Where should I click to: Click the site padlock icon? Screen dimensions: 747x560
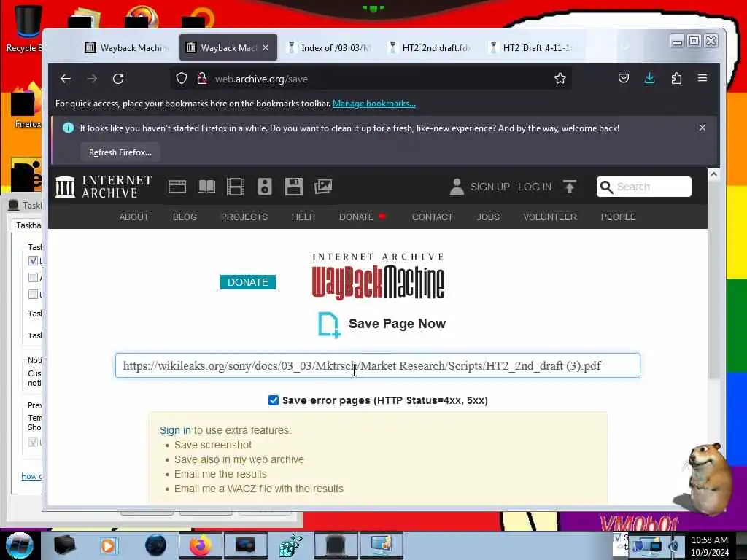[202, 79]
